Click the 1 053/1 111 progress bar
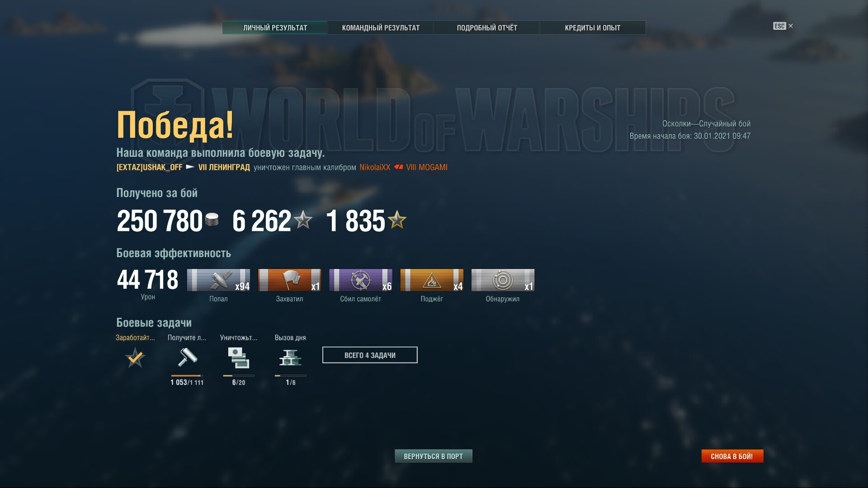The image size is (868, 488). click(187, 375)
